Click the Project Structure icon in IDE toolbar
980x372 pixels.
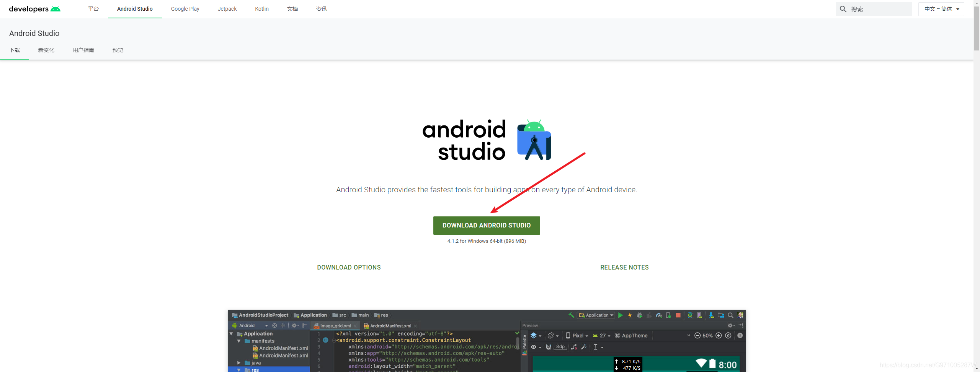(x=721, y=315)
